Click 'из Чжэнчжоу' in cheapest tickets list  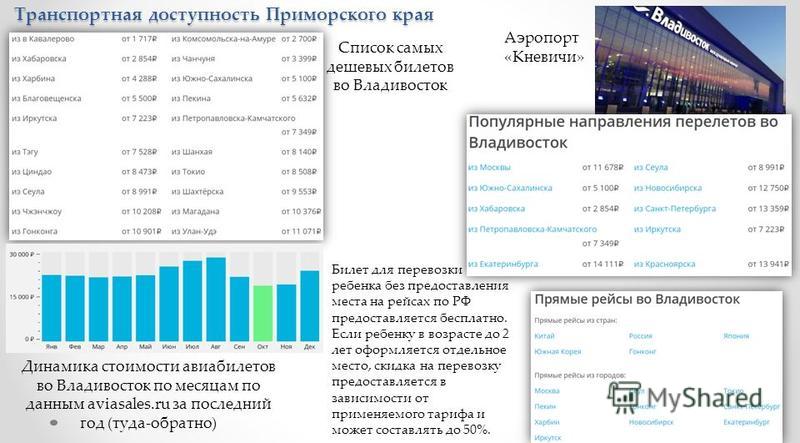click(36, 211)
